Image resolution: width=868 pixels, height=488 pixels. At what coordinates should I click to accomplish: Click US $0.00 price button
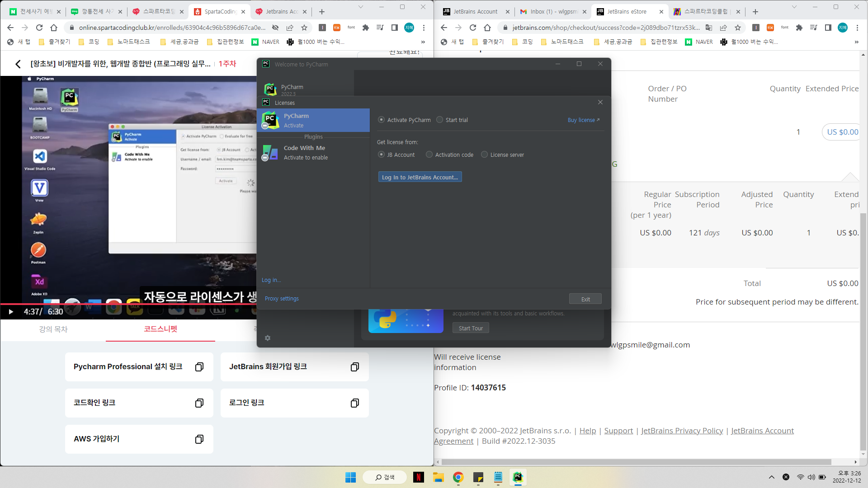pyautogui.click(x=842, y=132)
